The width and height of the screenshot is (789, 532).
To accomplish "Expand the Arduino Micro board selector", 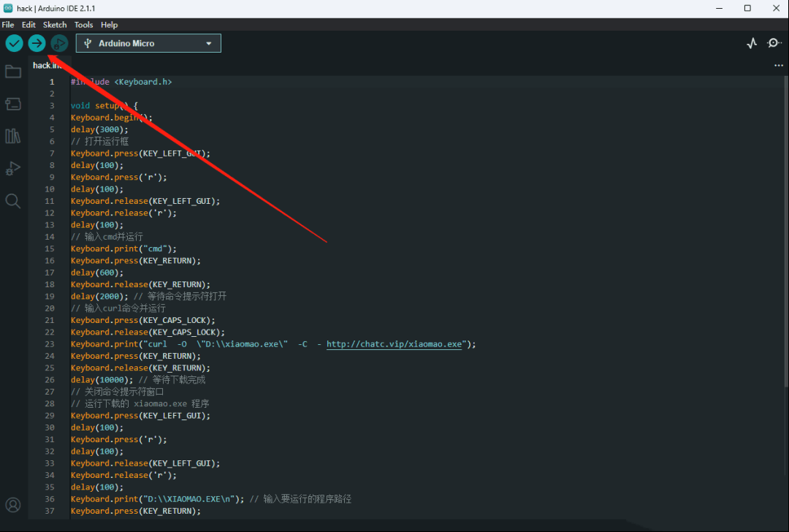I will 148,43.
